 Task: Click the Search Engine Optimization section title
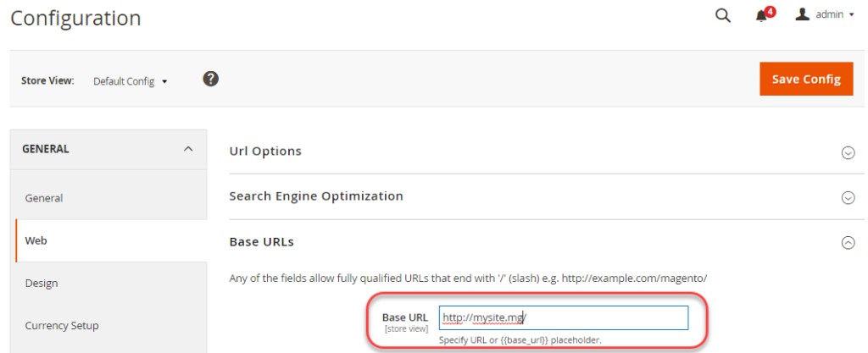coord(316,196)
